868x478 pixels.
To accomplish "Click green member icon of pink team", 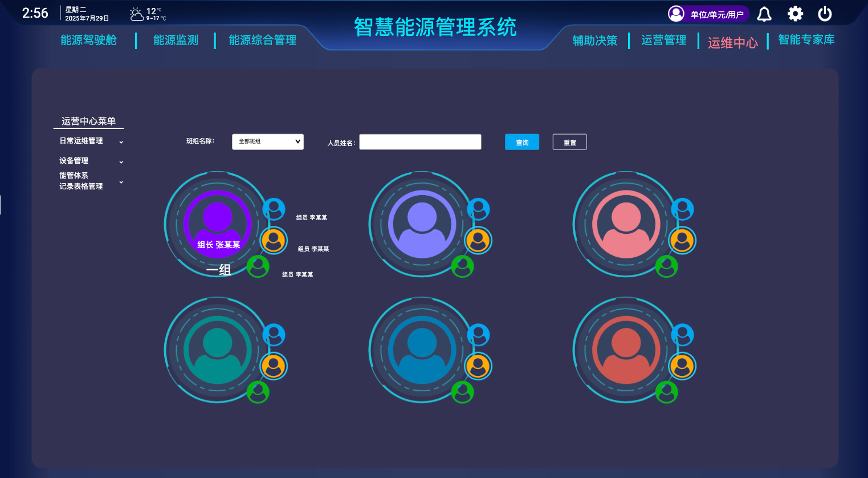I will tap(667, 266).
